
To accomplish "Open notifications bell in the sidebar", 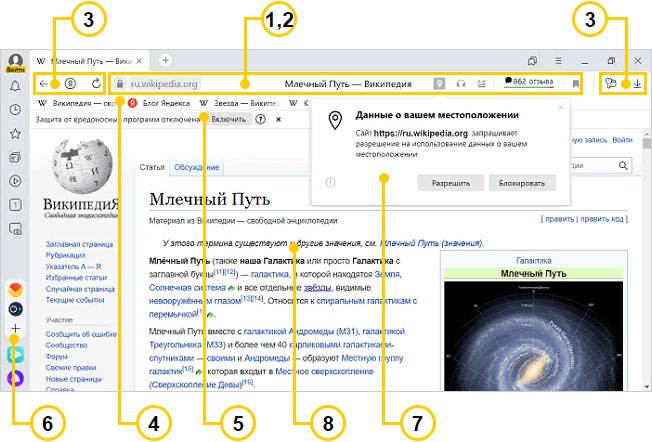I will tap(15, 86).
